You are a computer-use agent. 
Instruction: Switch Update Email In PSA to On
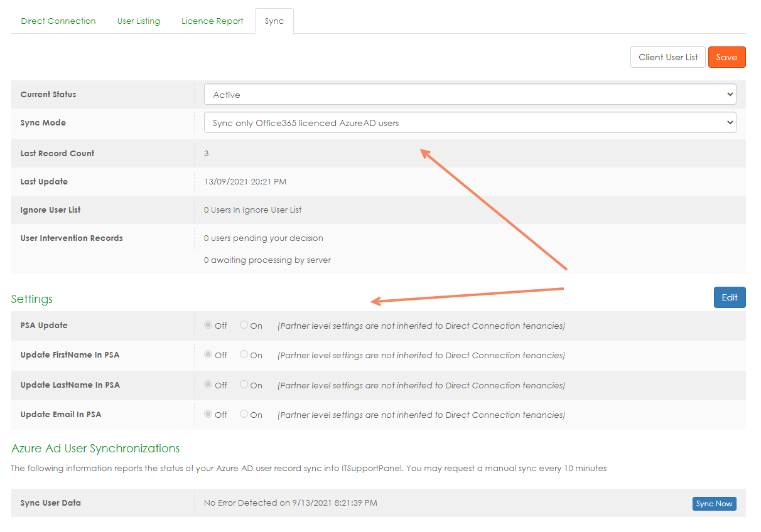point(244,414)
